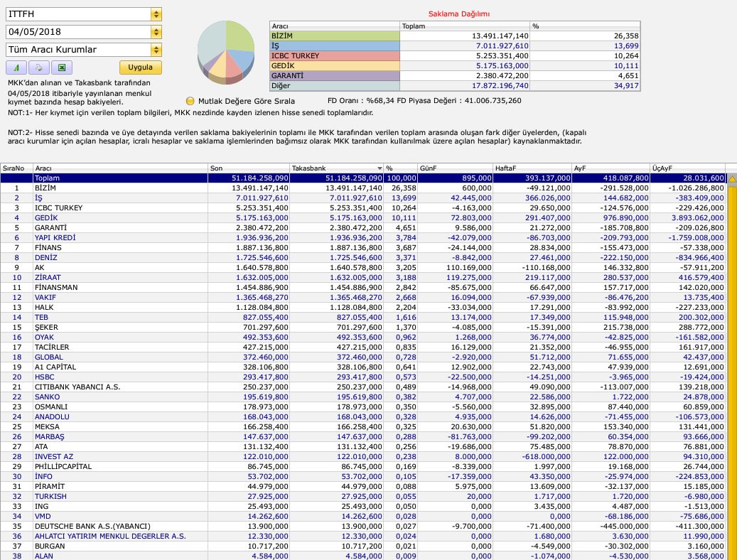Click the green font size icon button
The image size is (737, 560).
tap(16, 68)
